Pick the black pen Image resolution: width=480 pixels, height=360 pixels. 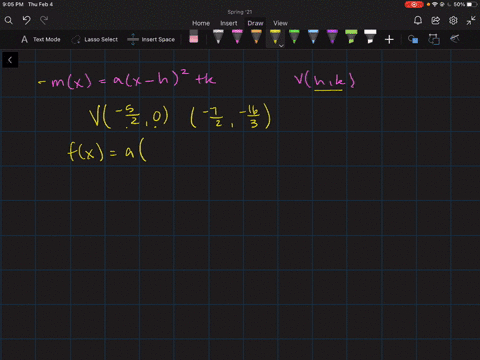click(218, 37)
